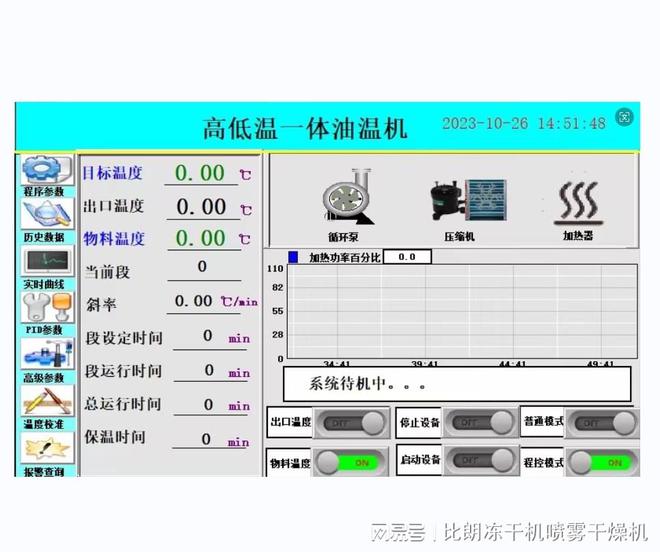Click the 循环泵 pump icon
This screenshot has width=660, height=552.
coord(348,196)
